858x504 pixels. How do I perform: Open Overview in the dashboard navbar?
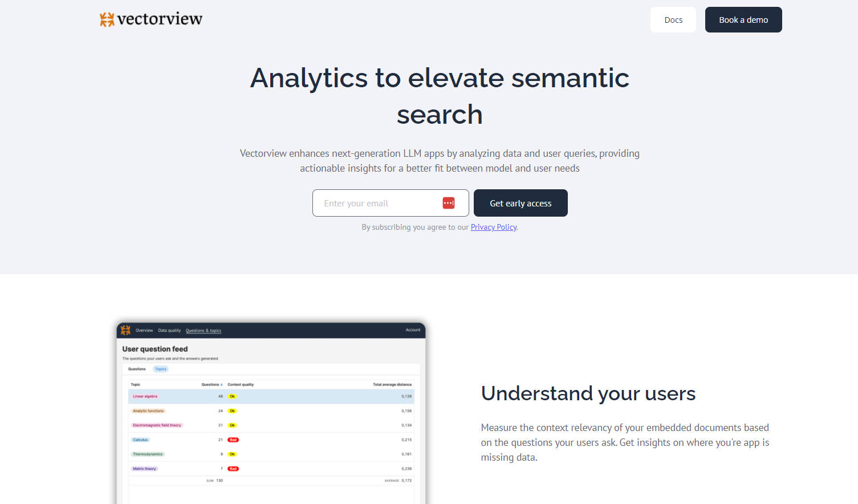tap(144, 330)
